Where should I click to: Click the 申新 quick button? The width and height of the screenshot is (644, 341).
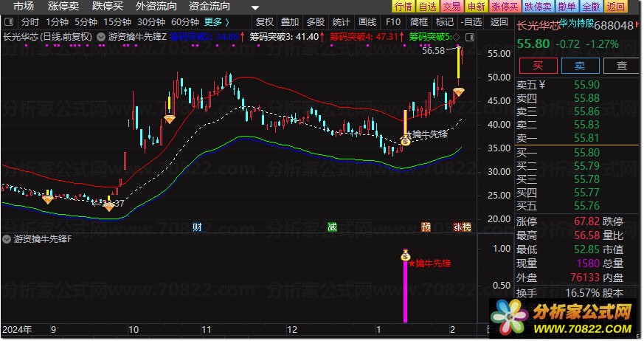(x=477, y=7)
